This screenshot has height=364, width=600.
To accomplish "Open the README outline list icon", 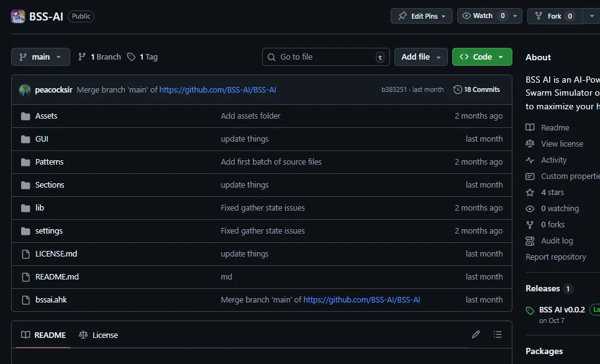I will click(x=498, y=334).
